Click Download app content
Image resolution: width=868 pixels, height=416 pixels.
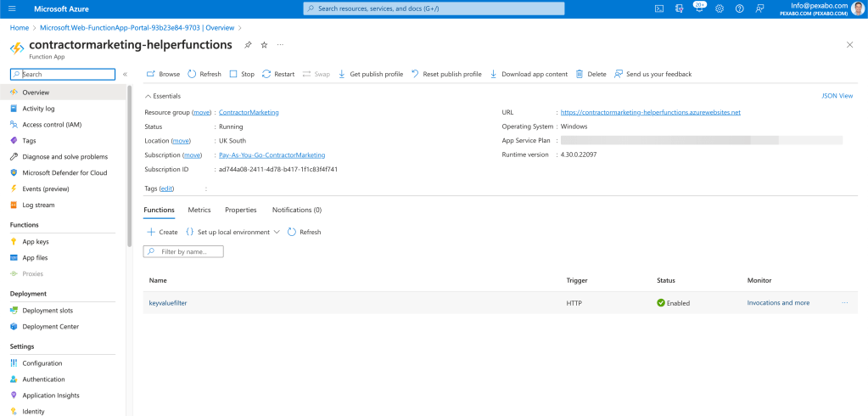529,74
